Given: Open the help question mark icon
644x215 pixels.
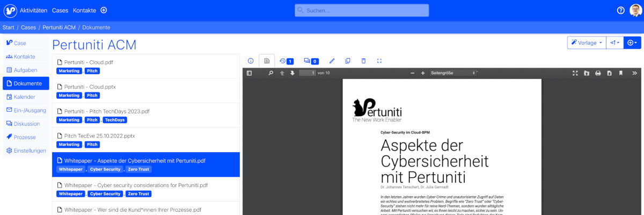Looking at the screenshot, I should pos(621,10).
